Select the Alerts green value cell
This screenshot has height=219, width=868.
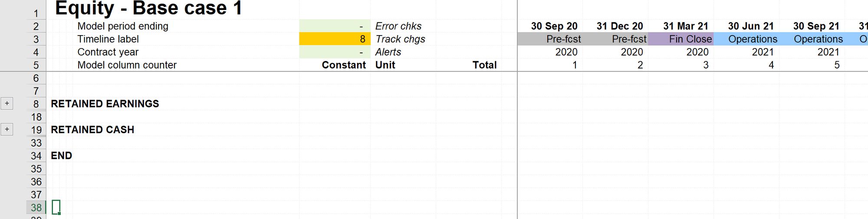[x=335, y=52]
